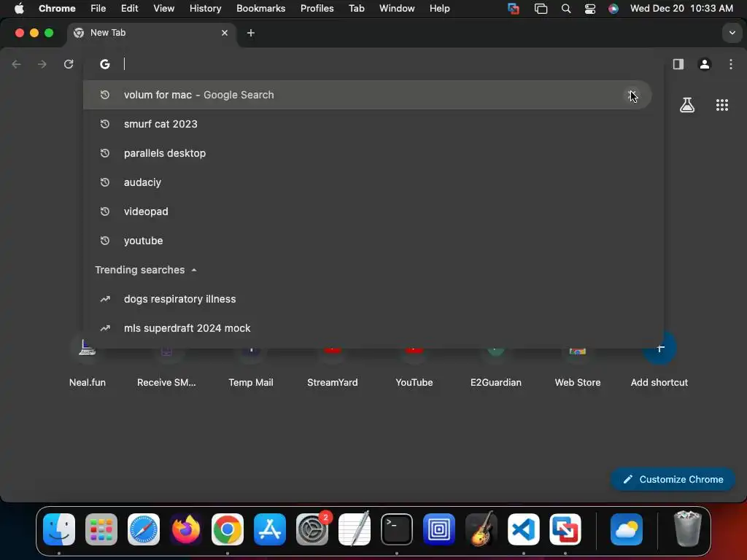
Task: Close the New Tab tab
Action: pyautogui.click(x=225, y=33)
